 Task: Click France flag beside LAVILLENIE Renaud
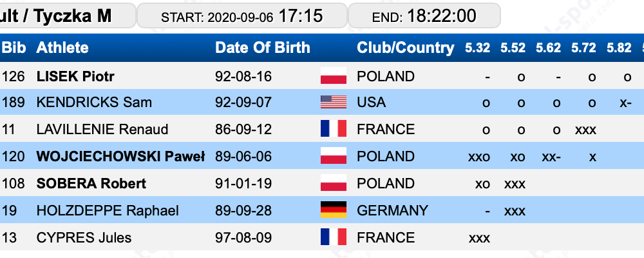click(x=333, y=129)
